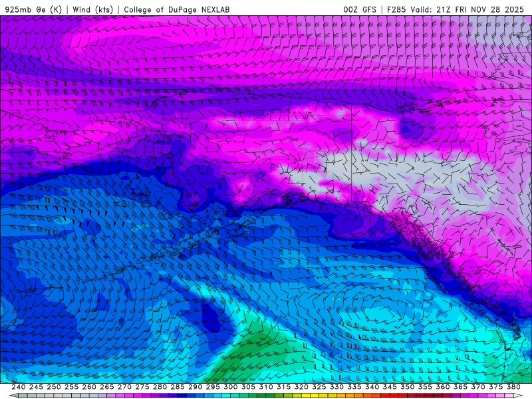Click the 315 value on color scale

click(x=283, y=387)
